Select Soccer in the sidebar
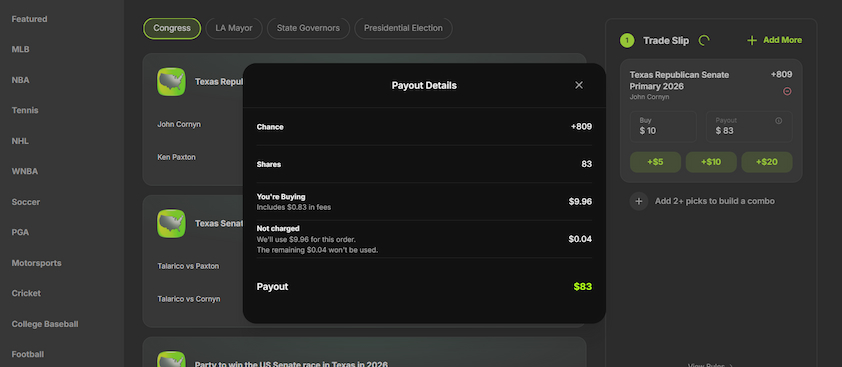Screen dimensions: 842x367 pyautogui.click(x=26, y=202)
